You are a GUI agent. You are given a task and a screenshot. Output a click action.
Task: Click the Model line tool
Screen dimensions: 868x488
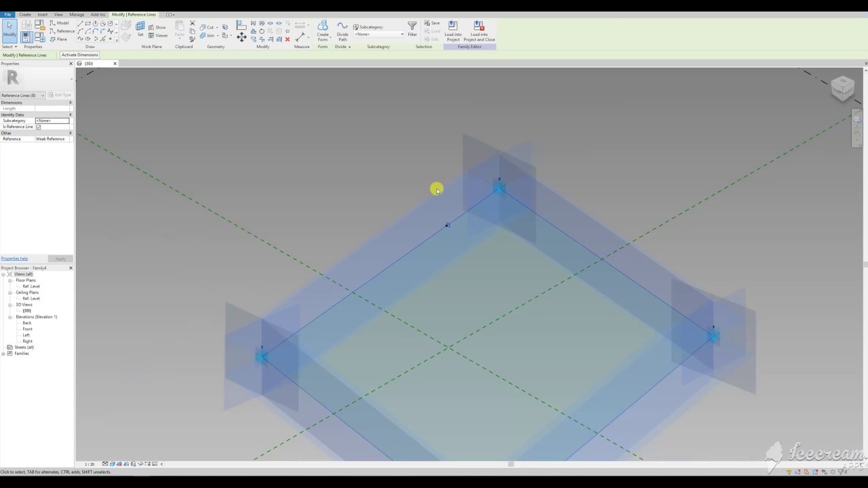pos(59,23)
